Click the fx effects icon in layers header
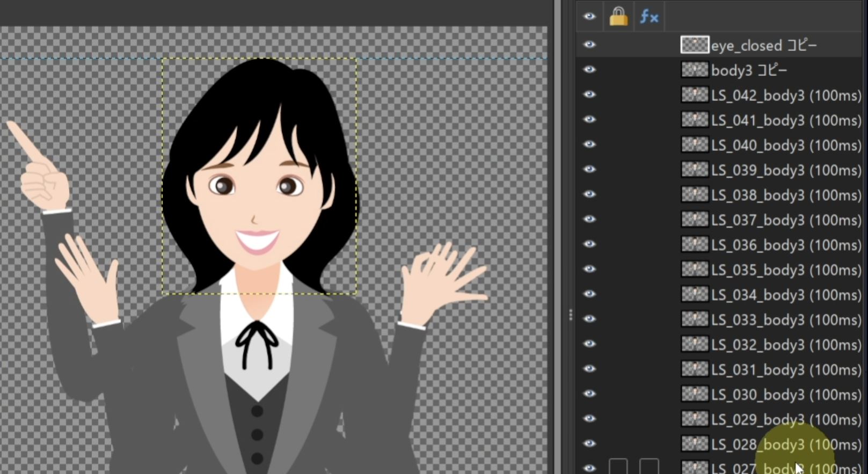This screenshot has height=474, width=868. 648,17
